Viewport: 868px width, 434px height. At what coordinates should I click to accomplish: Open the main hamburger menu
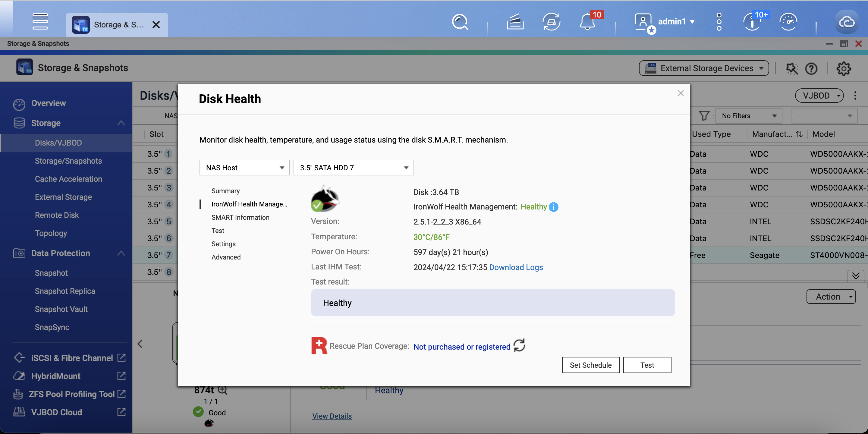tap(40, 22)
